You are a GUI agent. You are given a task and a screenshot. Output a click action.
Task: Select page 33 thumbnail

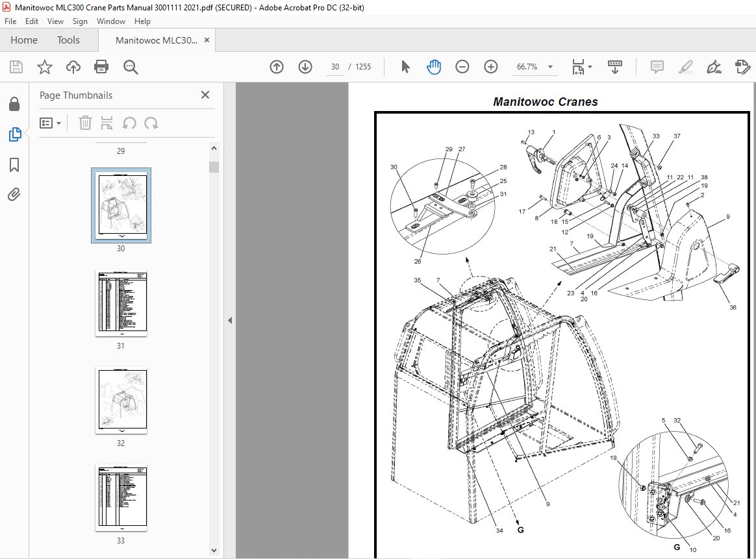click(121, 498)
